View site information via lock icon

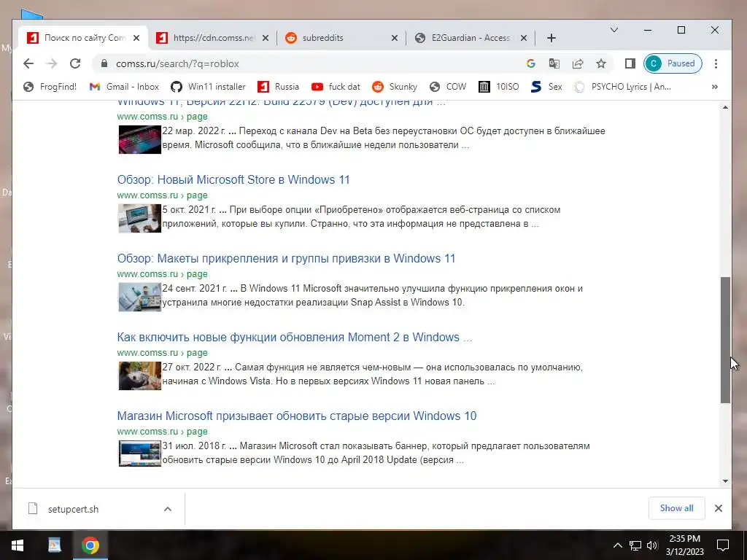pos(104,63)
